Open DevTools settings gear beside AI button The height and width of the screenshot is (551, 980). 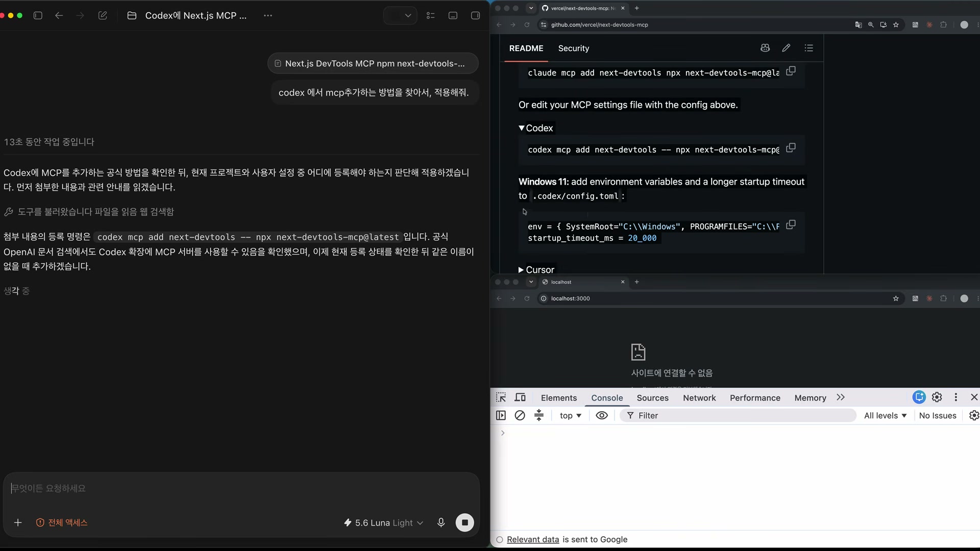[x=937, y=397]
